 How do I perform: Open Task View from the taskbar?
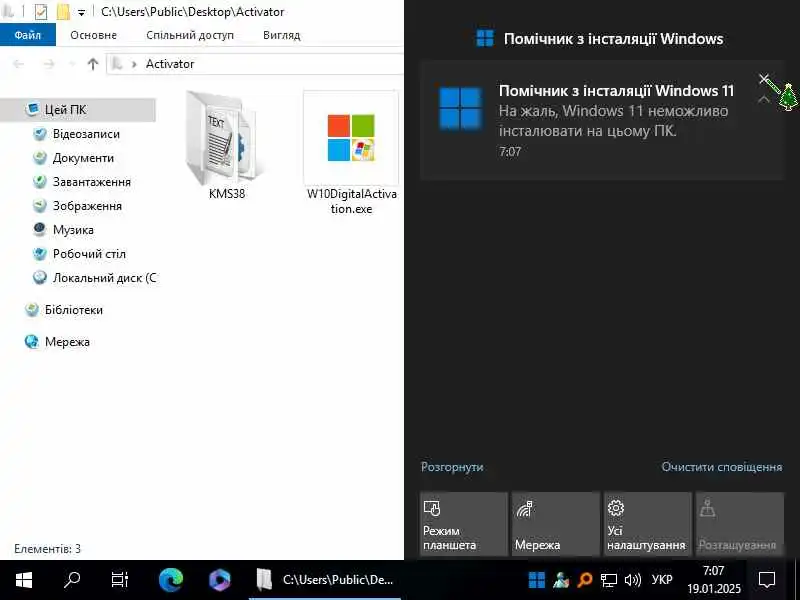[119, 580]
